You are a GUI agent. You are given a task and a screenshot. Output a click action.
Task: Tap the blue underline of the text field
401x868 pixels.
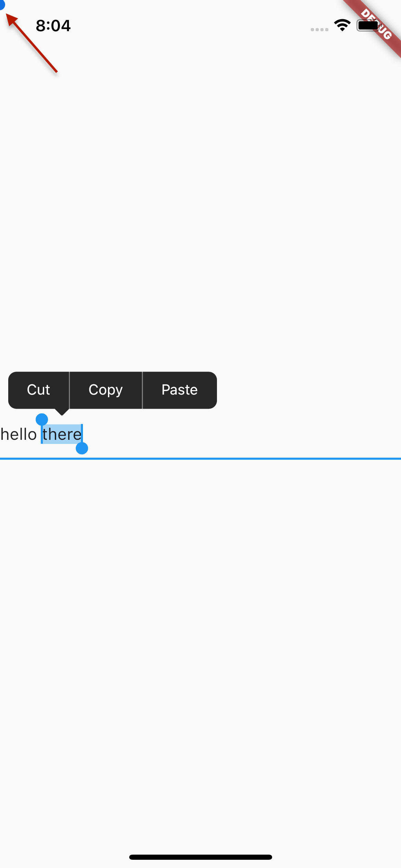pyautogui.click(x=200, y=458)
